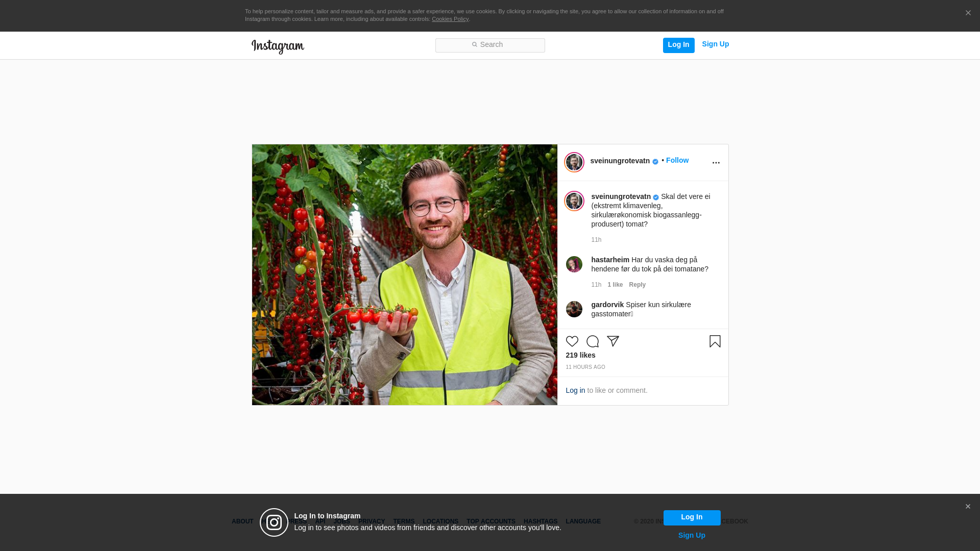Save post with bookmark icon
980x551 pixels.
pos(715,341)
